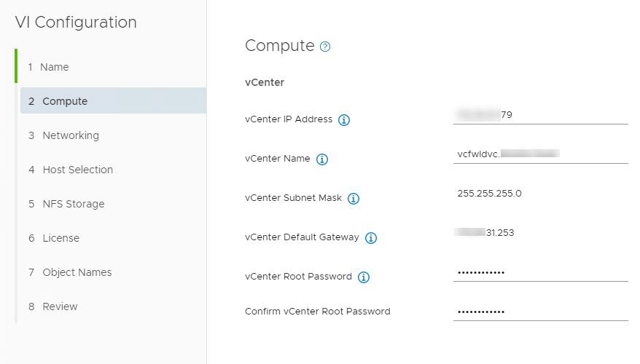The image size is (640, 364).
Task: Click info icon next to vCenter IP Address
Action: pos(344,120)
